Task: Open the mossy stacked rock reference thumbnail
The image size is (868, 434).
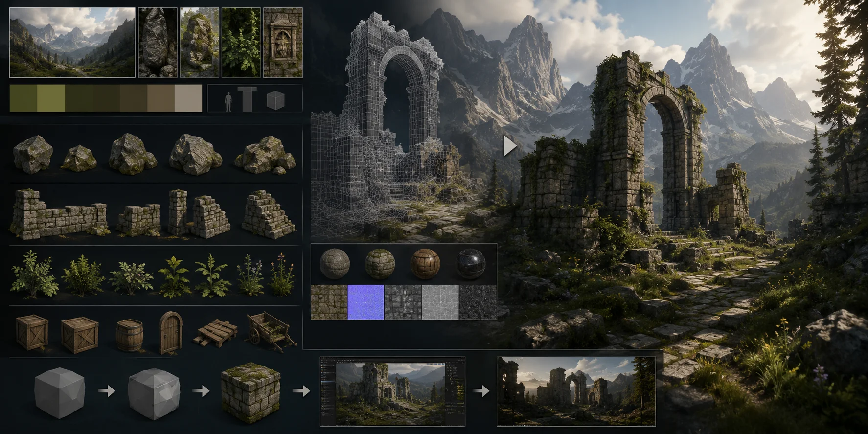Action: [199, 42]
